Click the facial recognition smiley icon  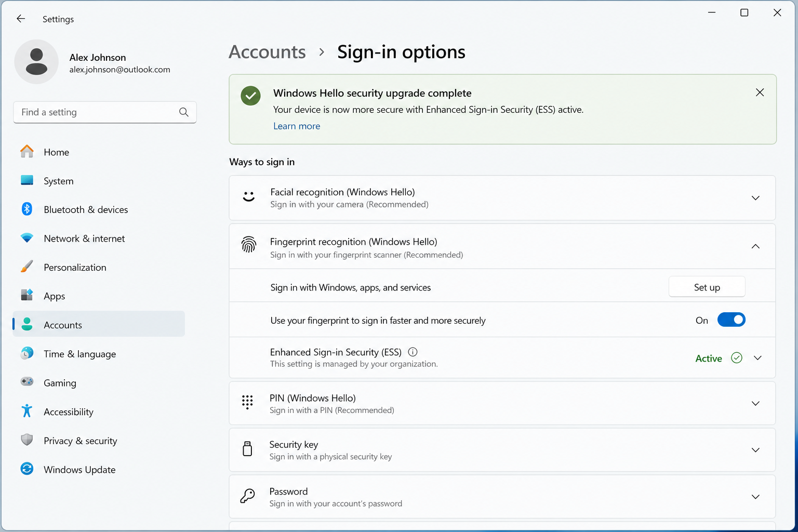coord(249,197)
